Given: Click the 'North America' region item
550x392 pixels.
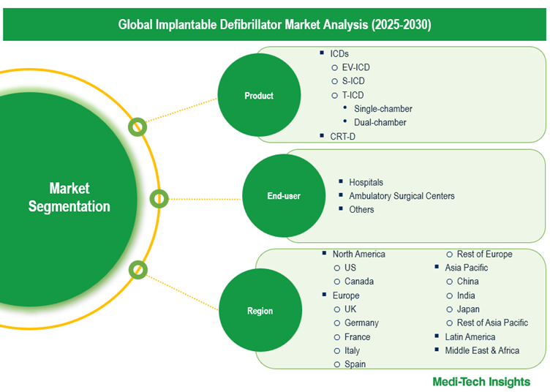Looking at the screenshot, I should tap(359, 255).
